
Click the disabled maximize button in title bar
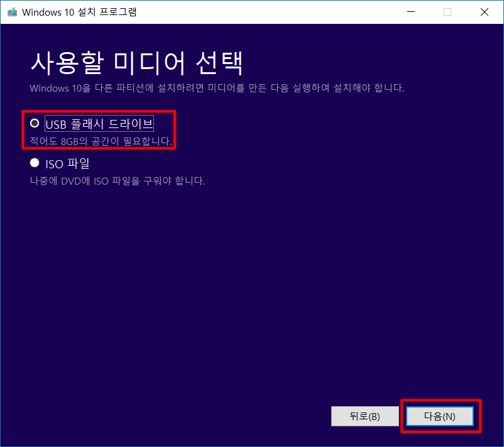[447, 12]
